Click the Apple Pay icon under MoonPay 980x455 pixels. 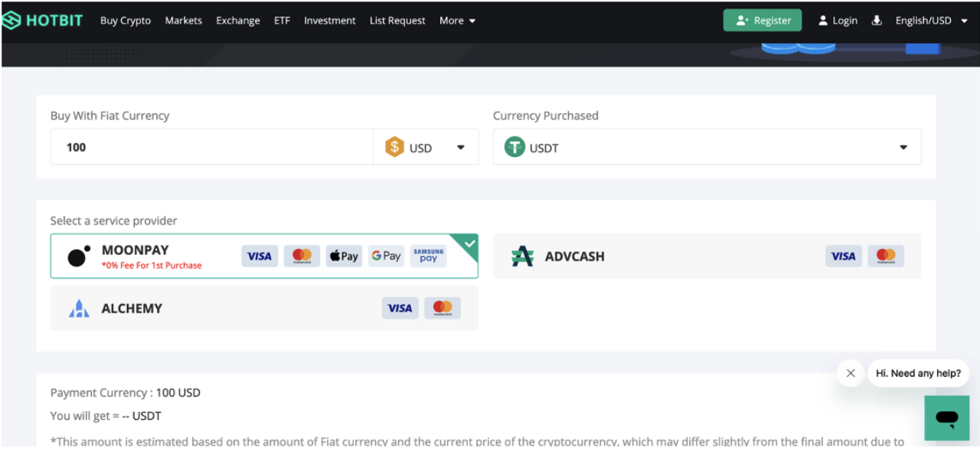(344, 257)
